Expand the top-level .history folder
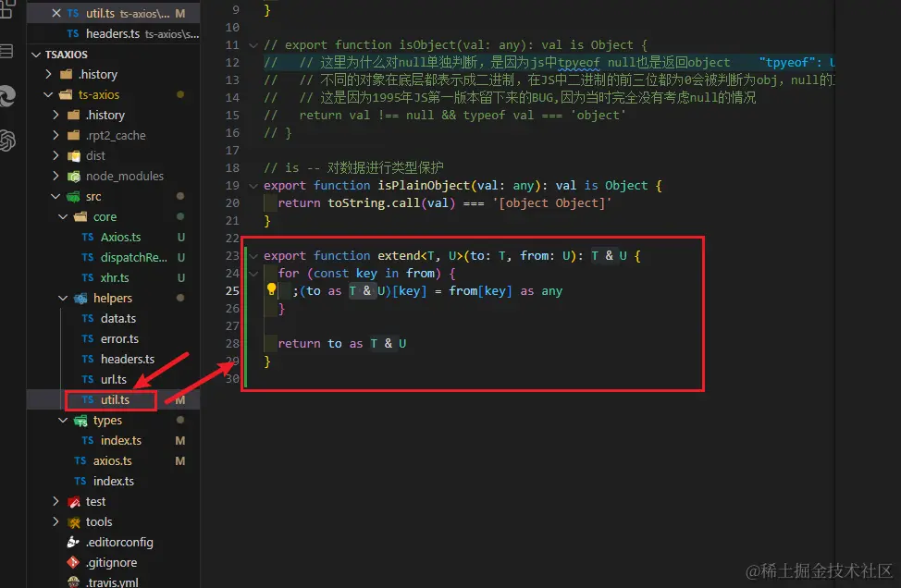Image resolution: width=901 pixels, height=588 pixels. 48,74
